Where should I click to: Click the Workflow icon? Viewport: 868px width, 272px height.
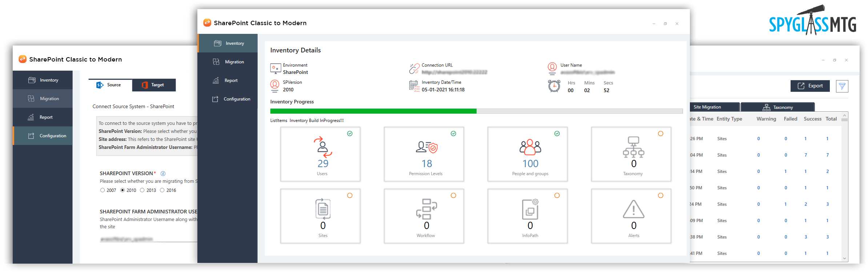pos(427,209)
